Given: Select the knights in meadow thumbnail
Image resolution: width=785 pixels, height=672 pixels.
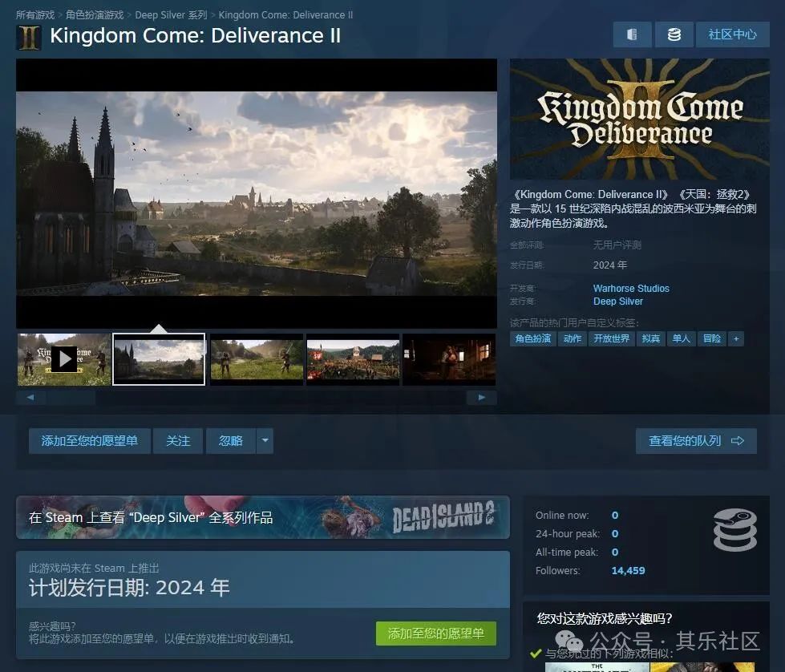Looking at the screenshot, I should [x=257, y=359].
